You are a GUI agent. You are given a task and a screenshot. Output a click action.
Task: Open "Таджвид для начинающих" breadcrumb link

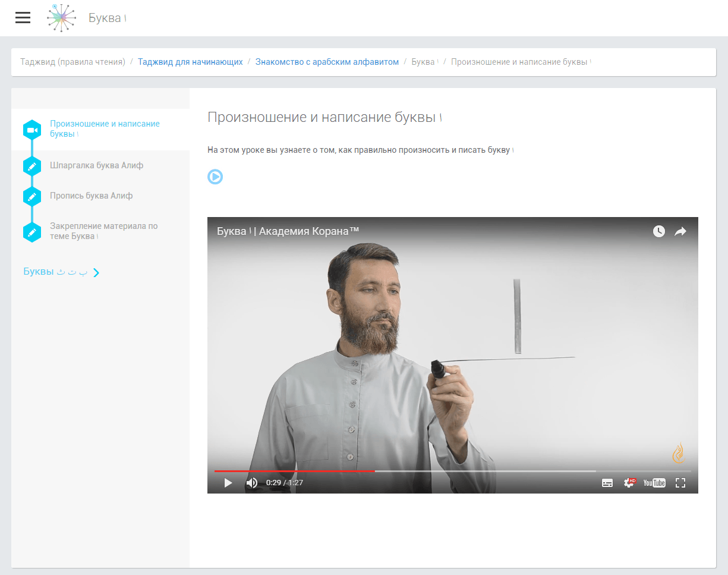(190, 62)
